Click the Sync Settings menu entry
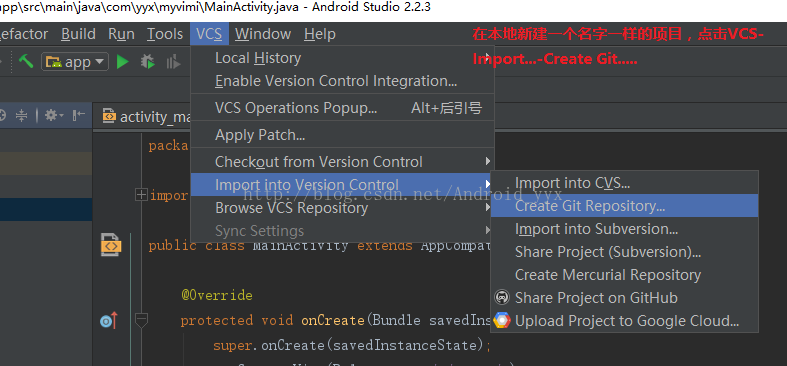Viewport: 787px width, 366px height. click(x=342, y=231)
